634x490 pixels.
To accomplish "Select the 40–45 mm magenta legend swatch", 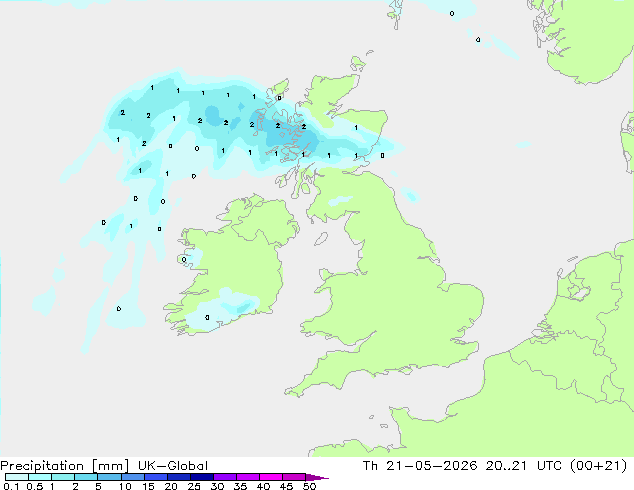I will [x=271, y=477].
